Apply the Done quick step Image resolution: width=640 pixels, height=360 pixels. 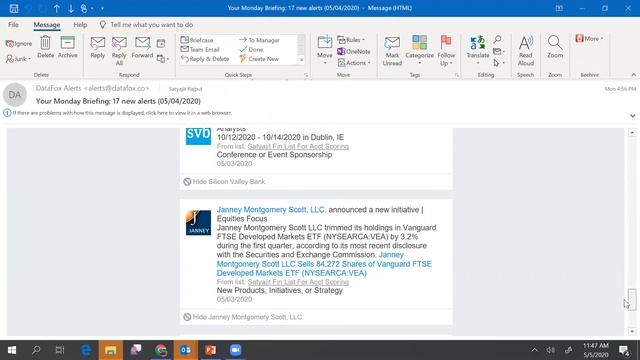click(251, 49)
